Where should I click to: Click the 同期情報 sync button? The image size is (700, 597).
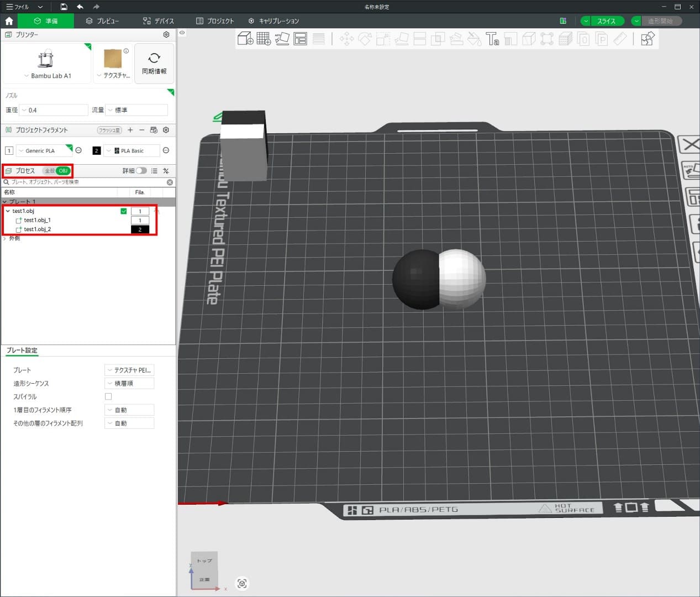click(154, 63)
